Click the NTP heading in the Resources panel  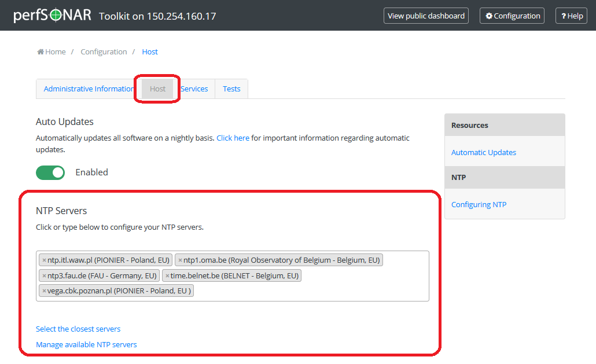458,178
